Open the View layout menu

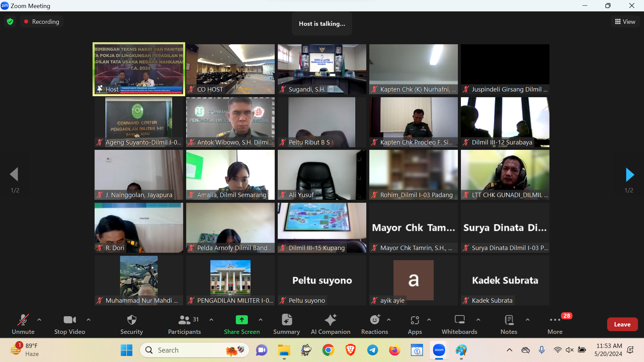click(625, 22)
